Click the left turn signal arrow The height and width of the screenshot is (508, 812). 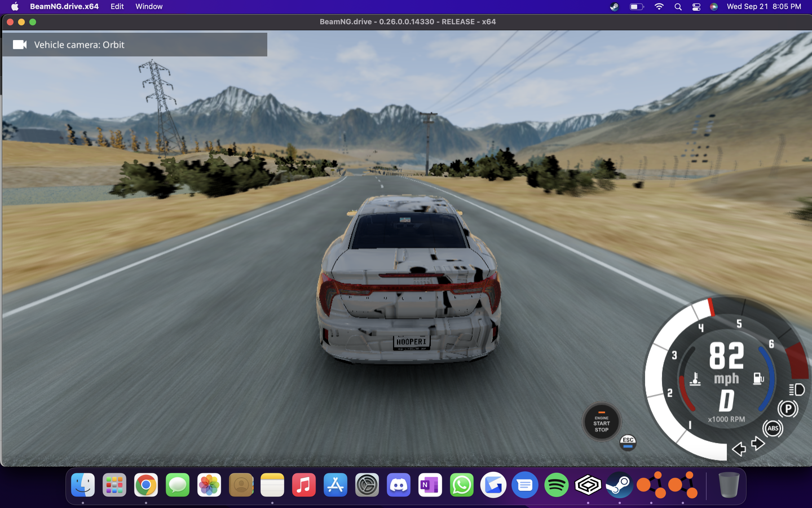739,449
